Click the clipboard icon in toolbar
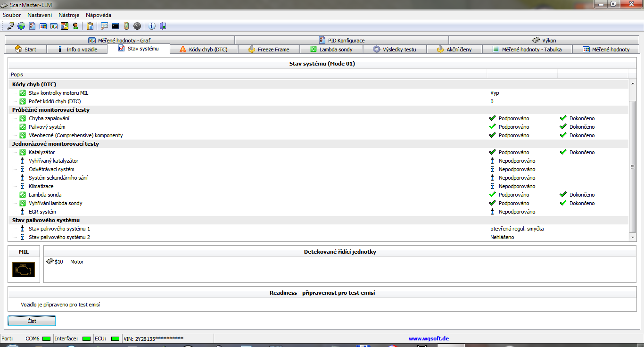 tap(90, 26)
